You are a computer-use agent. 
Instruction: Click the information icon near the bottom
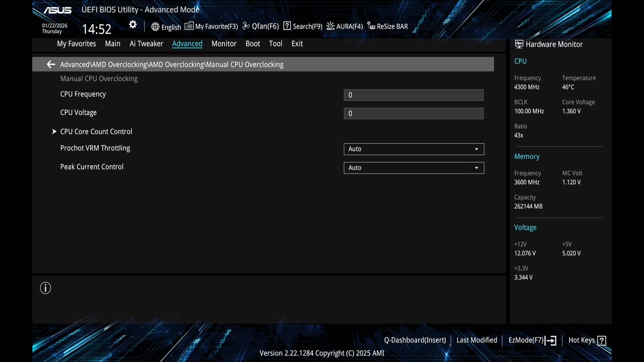(45, 288)
